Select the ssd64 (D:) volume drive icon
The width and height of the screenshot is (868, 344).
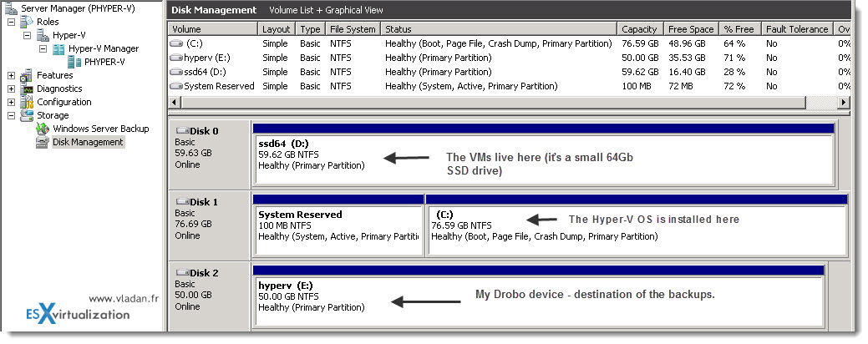coord(176,72)
